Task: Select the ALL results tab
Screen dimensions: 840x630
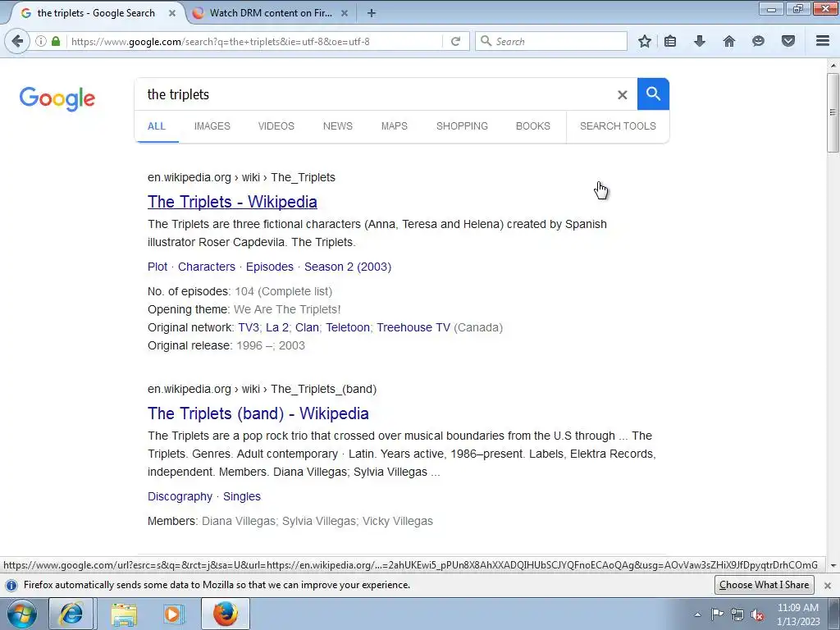Action: tap(157, 126)
